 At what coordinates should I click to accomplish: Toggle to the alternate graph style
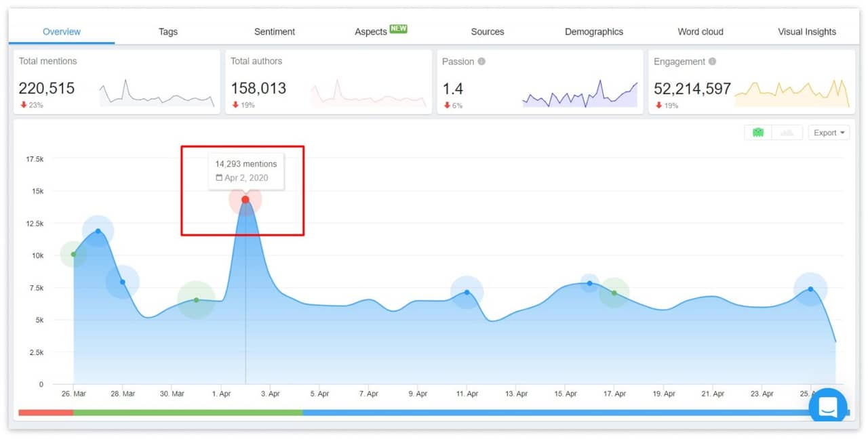point(787,132)
